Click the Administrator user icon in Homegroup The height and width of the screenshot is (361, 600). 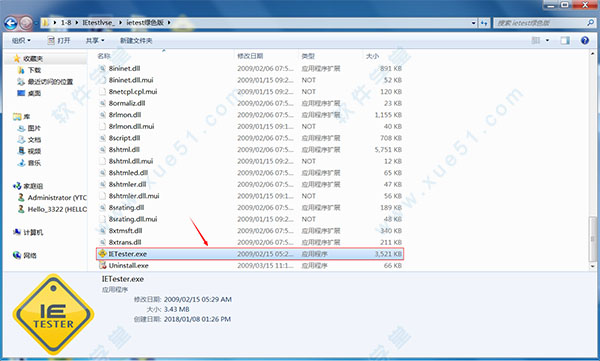(x=21, y=198)
